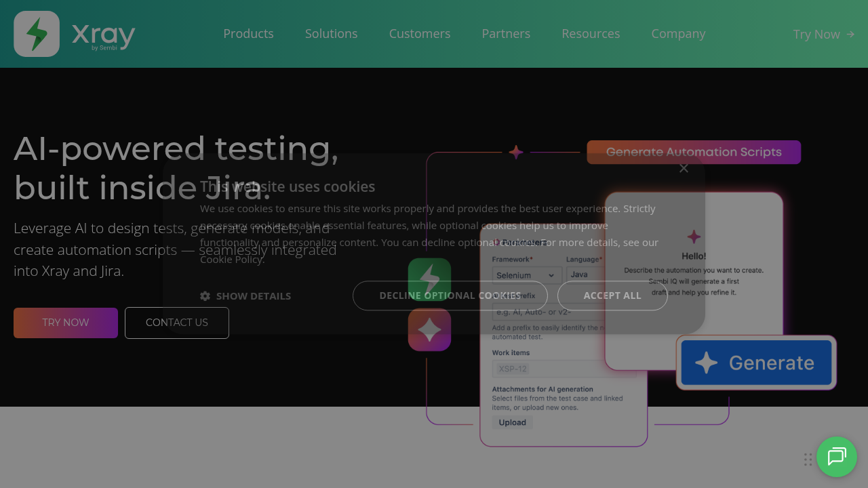The width and height of the screenshot is (868, 488).
Task: Open the chat widget bubble
Action: pos(837,457)
